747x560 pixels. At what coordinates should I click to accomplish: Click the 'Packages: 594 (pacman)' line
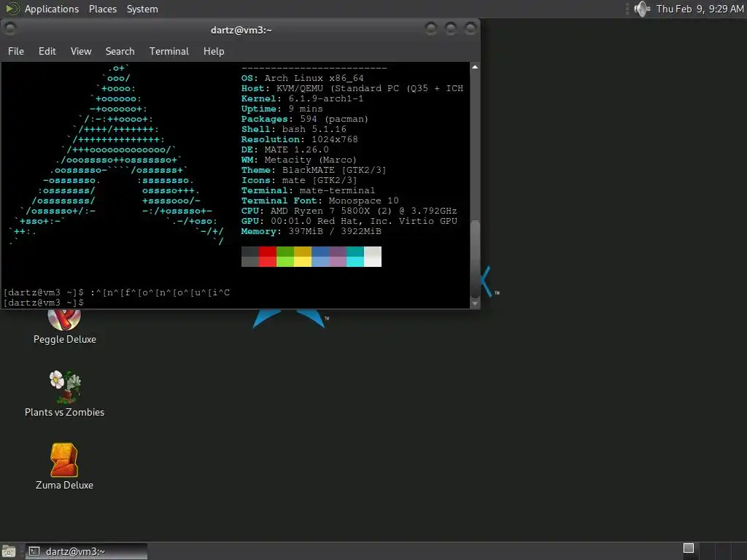305,119
